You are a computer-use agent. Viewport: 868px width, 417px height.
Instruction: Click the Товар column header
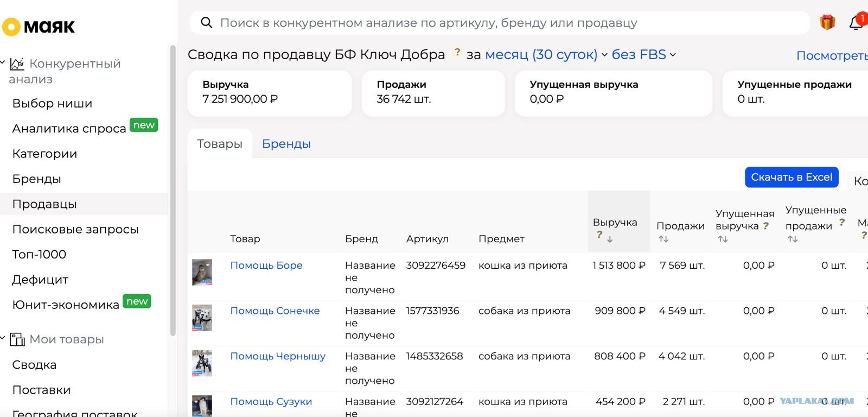[245, 239]
